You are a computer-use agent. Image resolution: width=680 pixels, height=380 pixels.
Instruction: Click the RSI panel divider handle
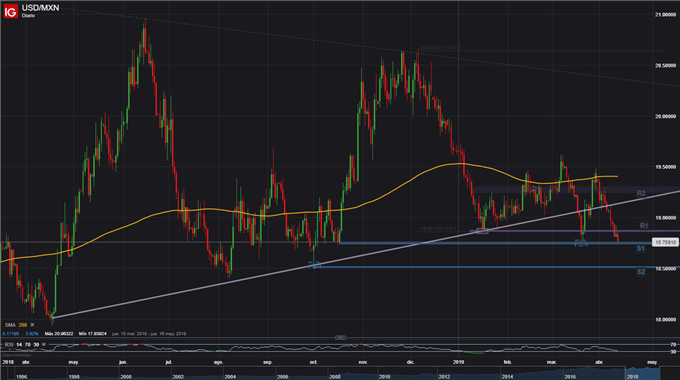pyautogui.click(x=340, y=337)
